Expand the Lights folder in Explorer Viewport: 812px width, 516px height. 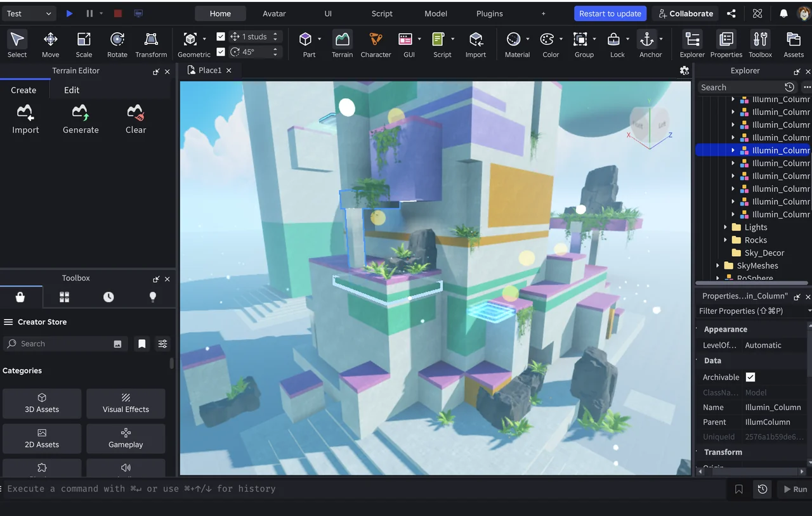tap(726, 227)
